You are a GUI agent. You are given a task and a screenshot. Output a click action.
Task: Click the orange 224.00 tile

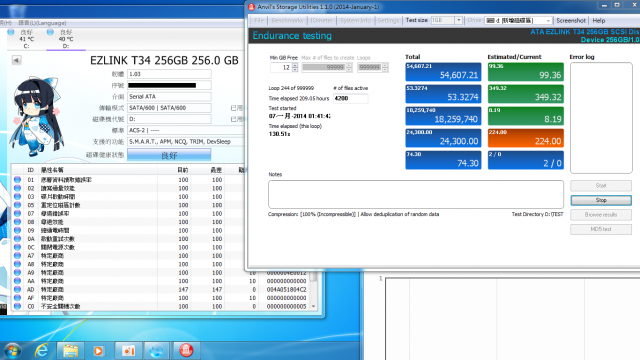tap(525, 138)
